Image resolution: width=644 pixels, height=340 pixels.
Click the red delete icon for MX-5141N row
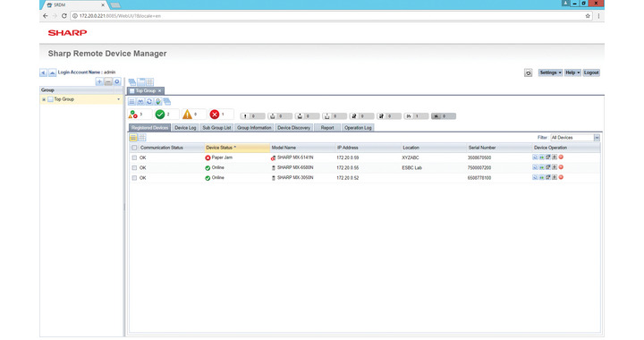(x=561, y=157)
